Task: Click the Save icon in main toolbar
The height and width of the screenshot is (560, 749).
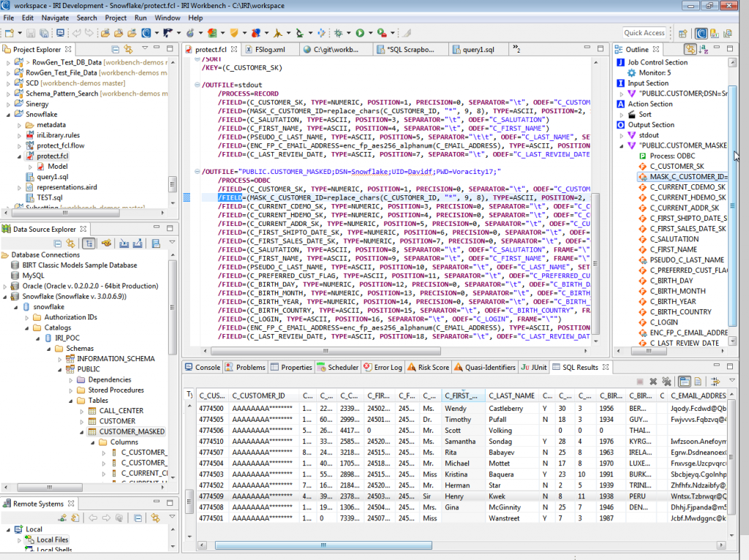Action: click(x=31, y=33)
